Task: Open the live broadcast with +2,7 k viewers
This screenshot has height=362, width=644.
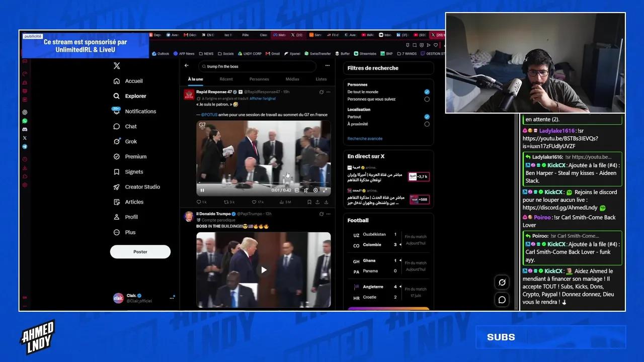Action: (x=388, y=174)
